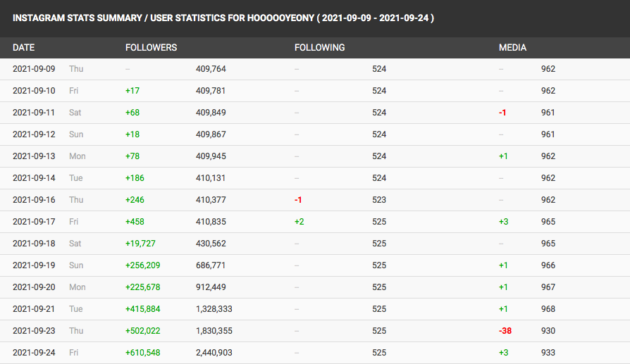630x364 pixels.
Task: Click the +256,209 follower gain value
Action: click(145, 265)
